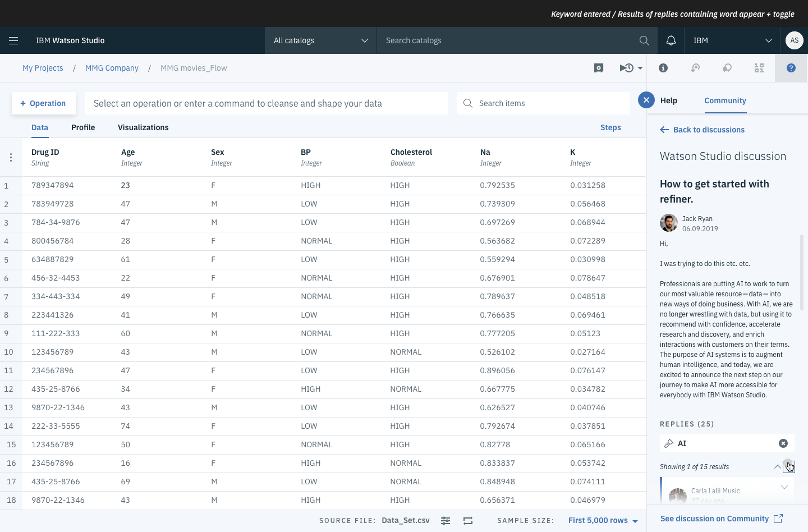Open the hamburger navigation menu
The width and height of the screenshot is (808, 532).
point(13,40)
